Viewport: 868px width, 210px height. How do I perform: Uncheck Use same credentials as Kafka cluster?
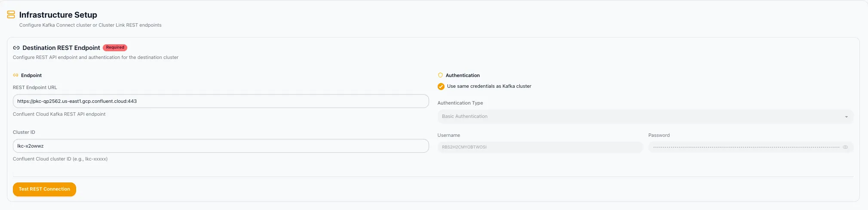point(441,86)
